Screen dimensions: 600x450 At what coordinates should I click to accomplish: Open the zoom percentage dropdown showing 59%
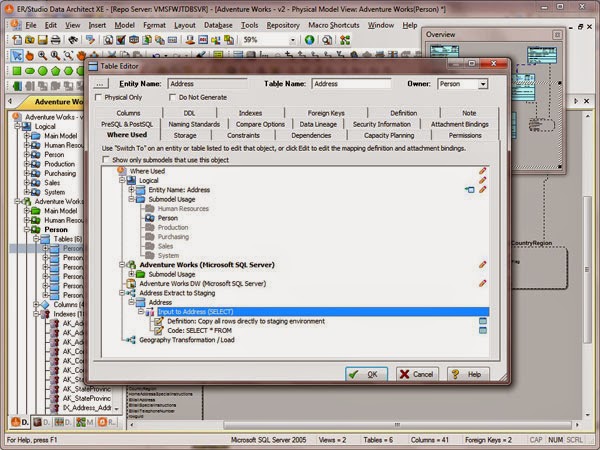click(x=293, y=40)
